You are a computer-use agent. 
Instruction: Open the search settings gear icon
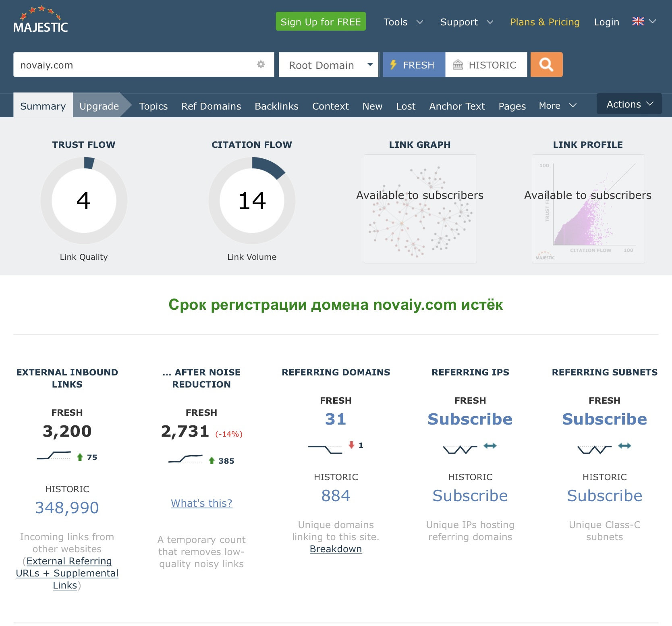click(x=261, y=64)
